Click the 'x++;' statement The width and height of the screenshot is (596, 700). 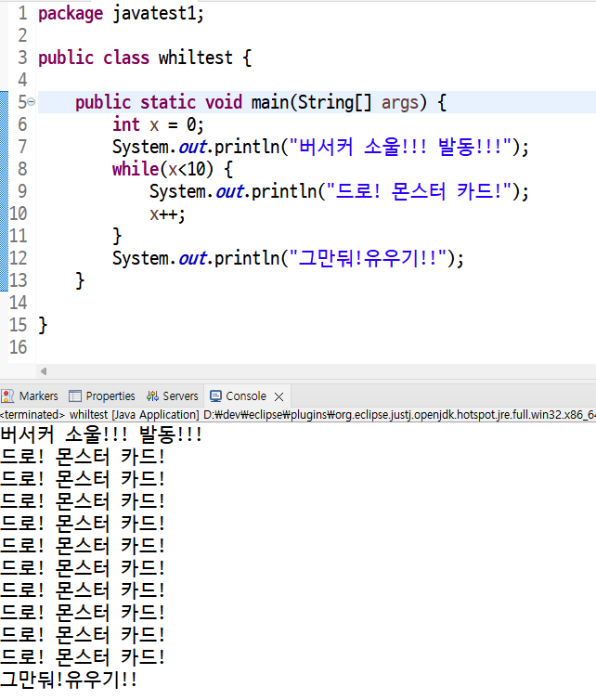tap(167, 214)
